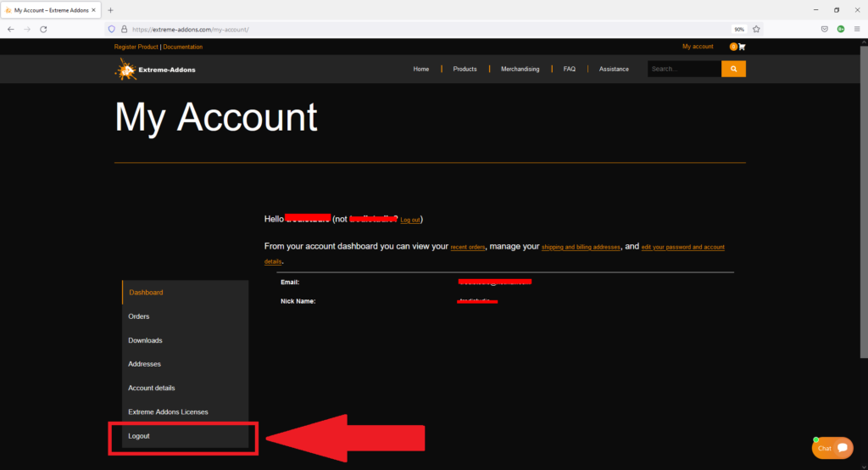This screenshot has height=470, width=868.
Task: Click the browser Back arrow
Action: (x=11, y=30)
